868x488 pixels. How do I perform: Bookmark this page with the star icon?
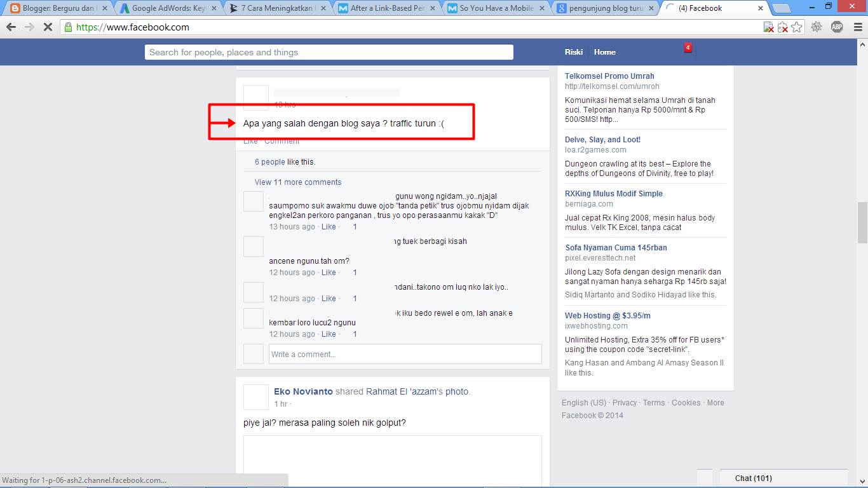click(x=797, y=27)
